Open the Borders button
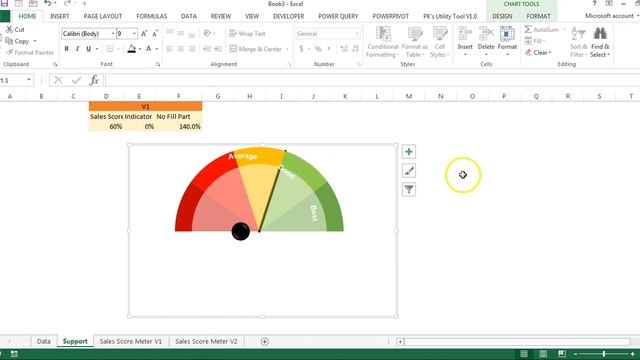This screenshot has width=640, height=360. [110, 49]
